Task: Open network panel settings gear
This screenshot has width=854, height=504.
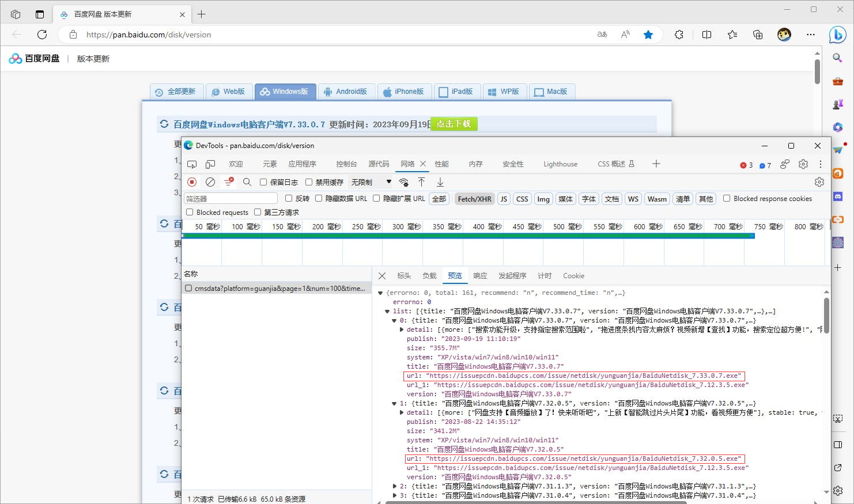Action: [819, 182]
